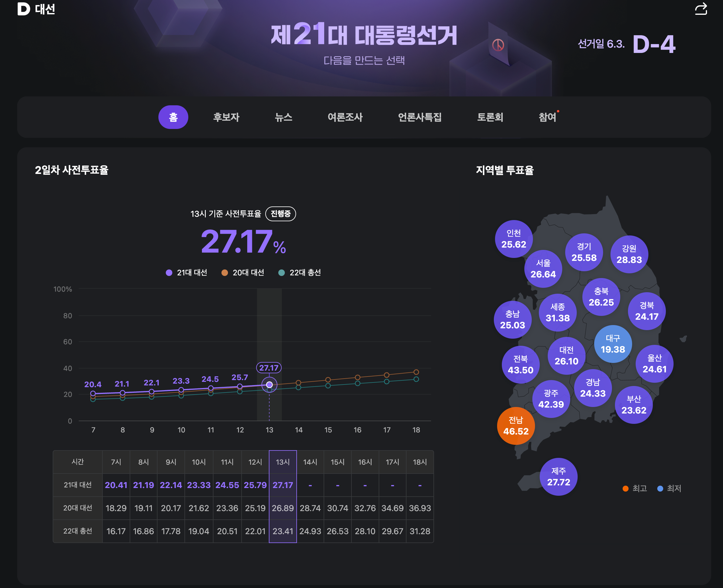
Task: Click the 진행중 status badge
Action: pos(280,214)
